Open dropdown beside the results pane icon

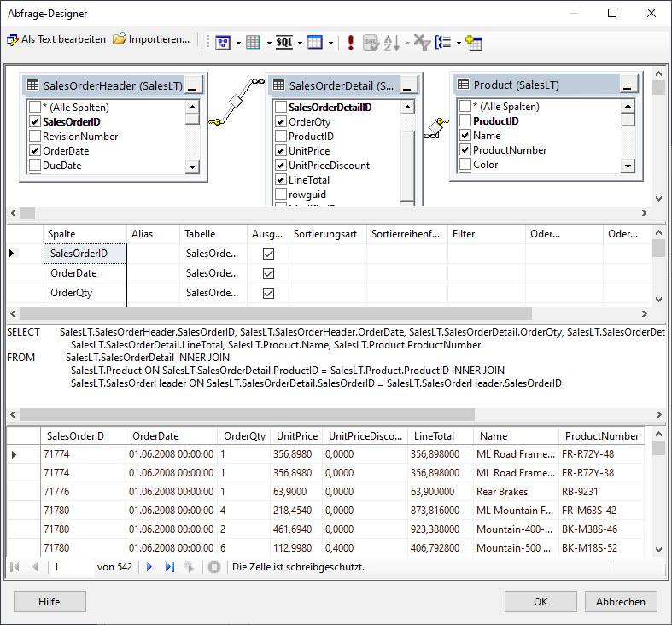tap(330, 42)
